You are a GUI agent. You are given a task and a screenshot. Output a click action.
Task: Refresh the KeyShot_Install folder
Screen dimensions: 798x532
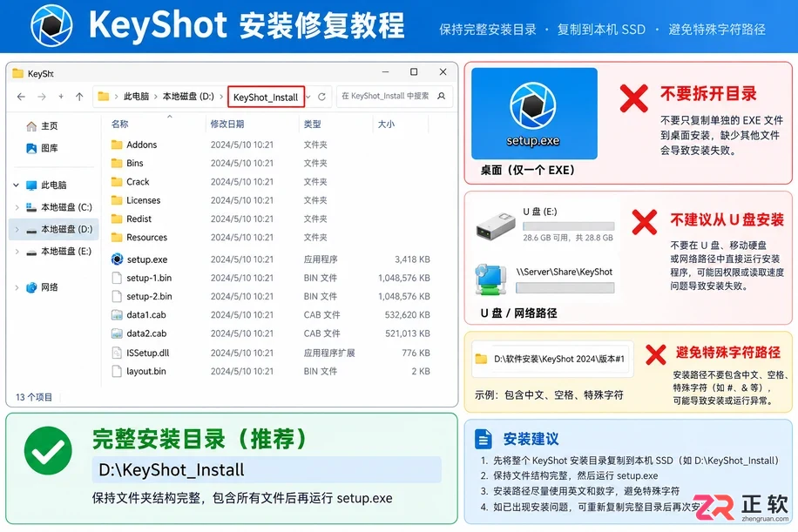(x=321, y=97)
